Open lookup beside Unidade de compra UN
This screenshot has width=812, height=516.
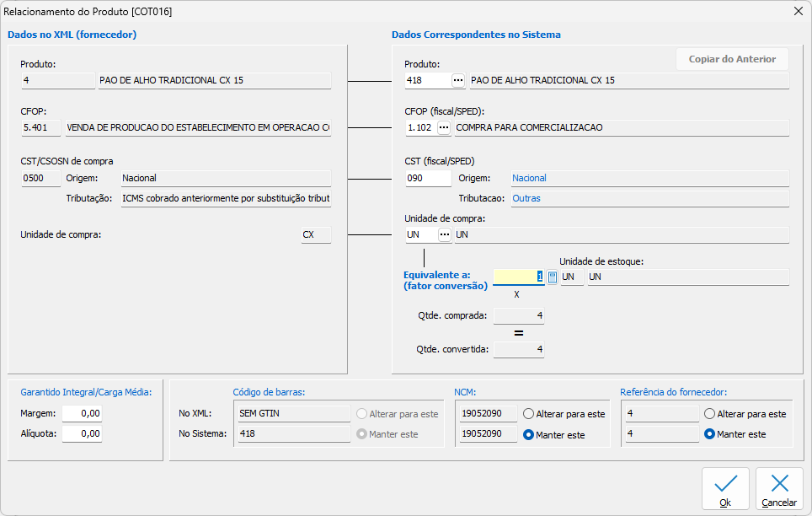point(444,234)
